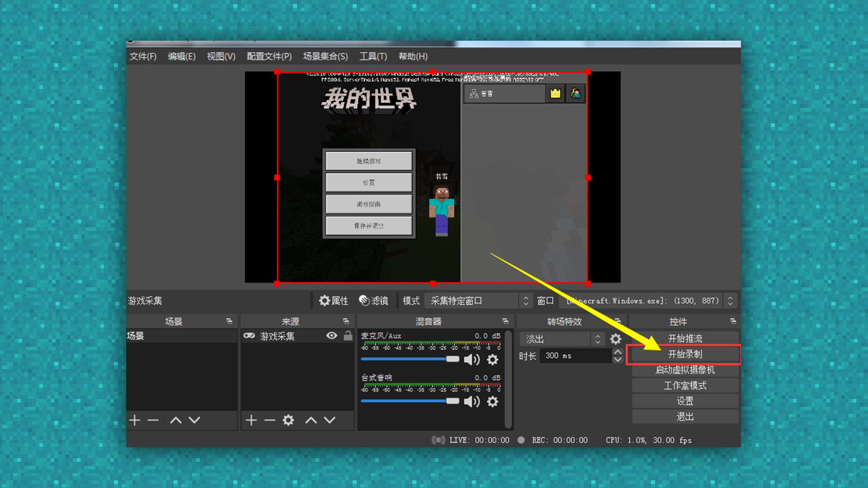This screenshot has width=868, height=488.
Task: Open the 视图(V) menu
Action: 221,56
